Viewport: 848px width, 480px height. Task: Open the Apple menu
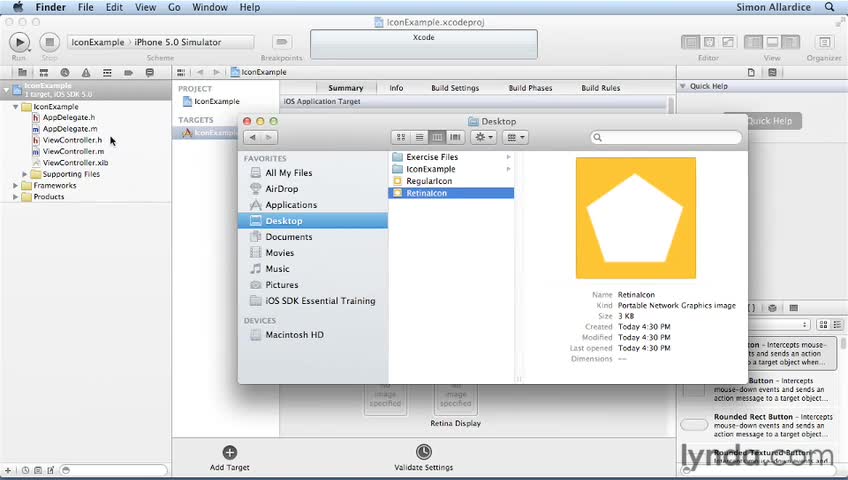[x=18, y=7]
